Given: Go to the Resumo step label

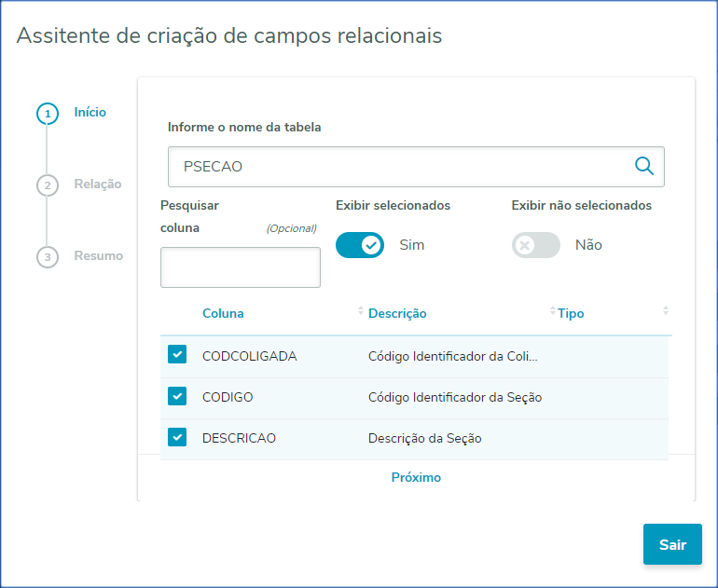Looking at the screenshot, I should (99, 255).
